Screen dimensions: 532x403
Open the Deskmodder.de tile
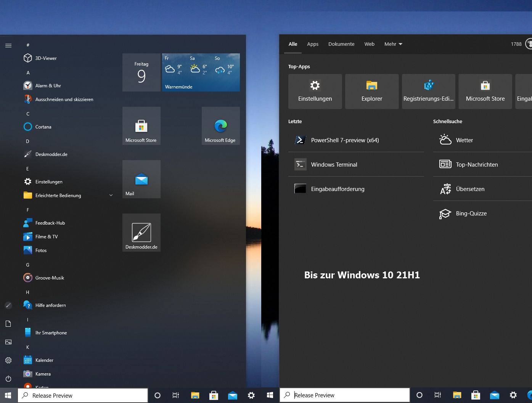141,233
